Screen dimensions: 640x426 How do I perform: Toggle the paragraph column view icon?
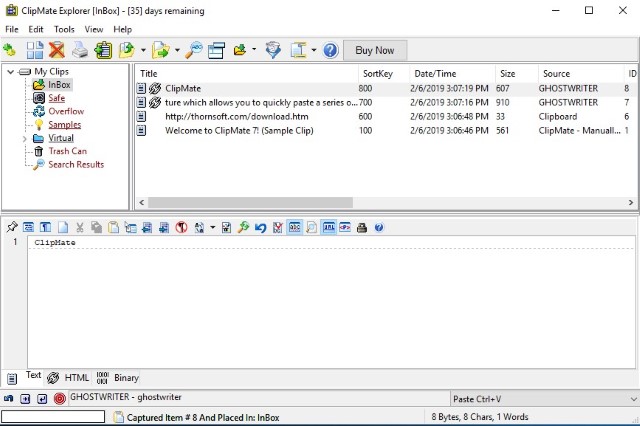(x=46, y=227)
